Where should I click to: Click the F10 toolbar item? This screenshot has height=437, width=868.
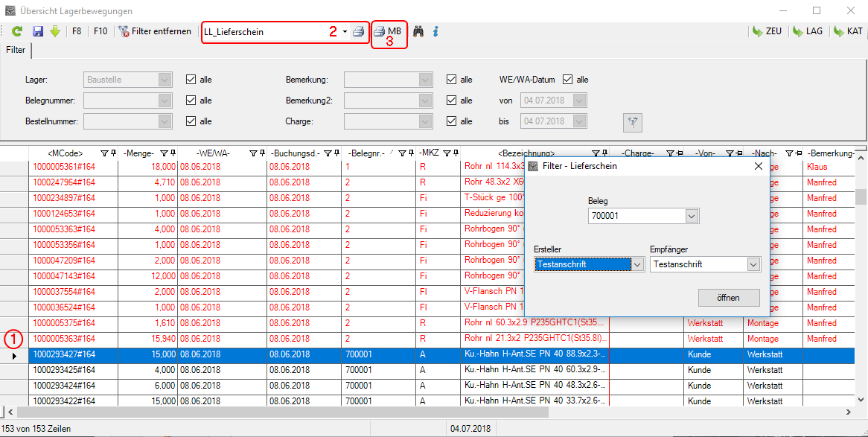(100, 32)
